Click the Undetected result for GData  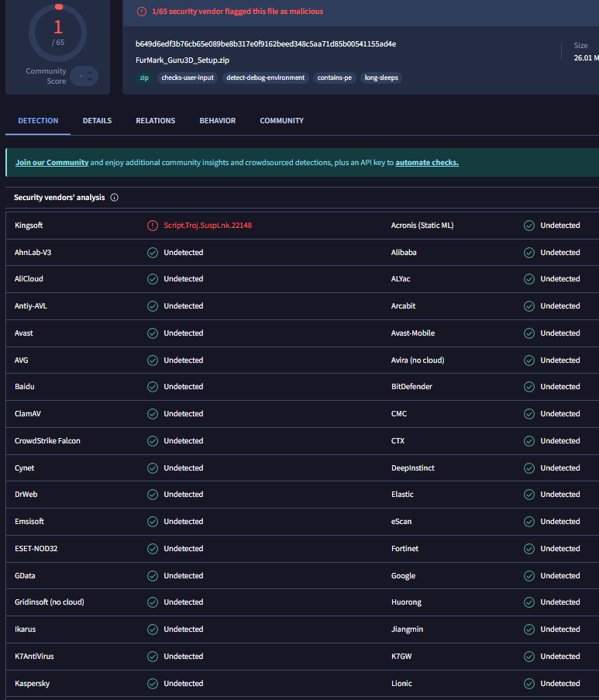tap(184, 576)
